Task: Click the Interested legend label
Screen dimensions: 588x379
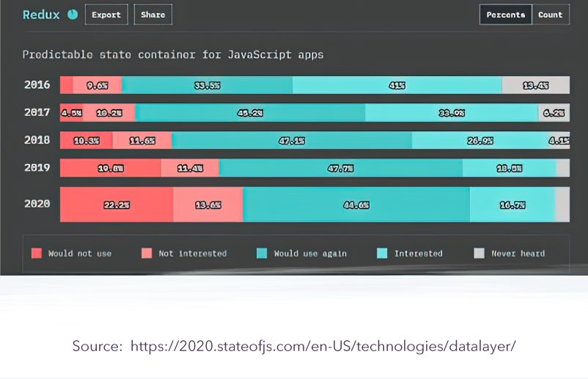Action: [x=418, y=254]
